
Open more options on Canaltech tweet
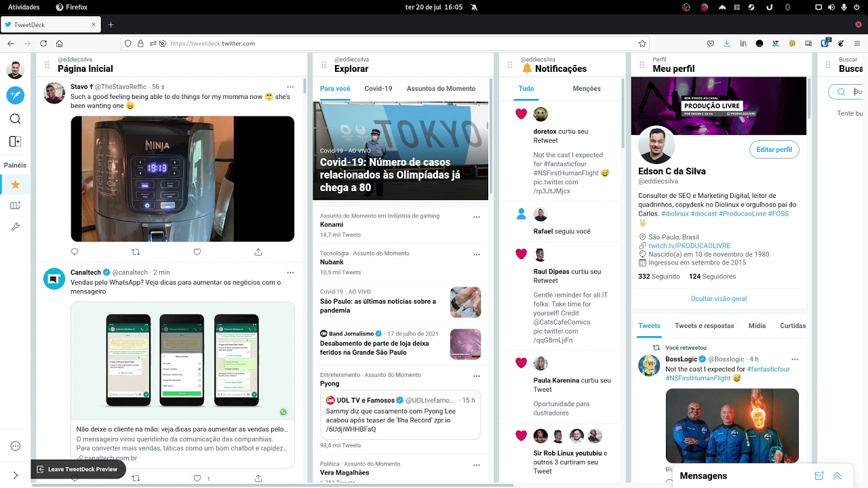click(290, 272)
